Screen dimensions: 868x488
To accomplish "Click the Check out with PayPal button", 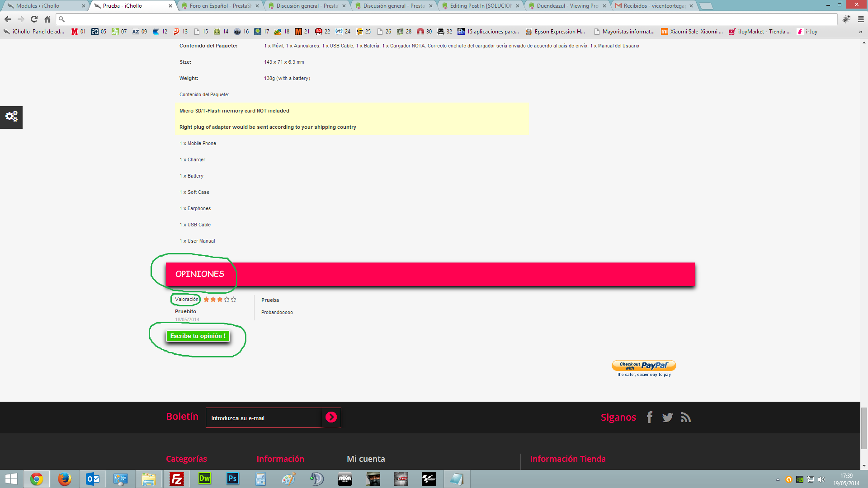I will [x=644, y=365].
